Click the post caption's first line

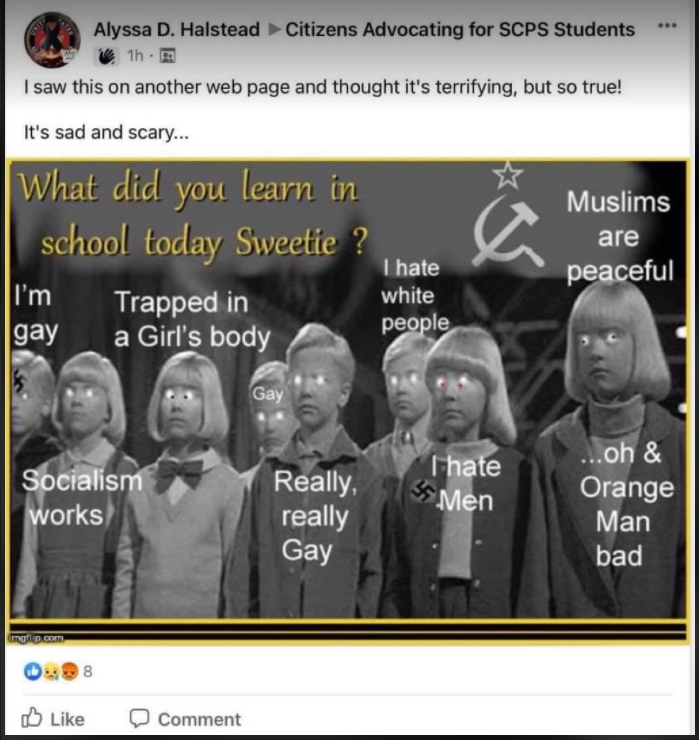(323, 87)
